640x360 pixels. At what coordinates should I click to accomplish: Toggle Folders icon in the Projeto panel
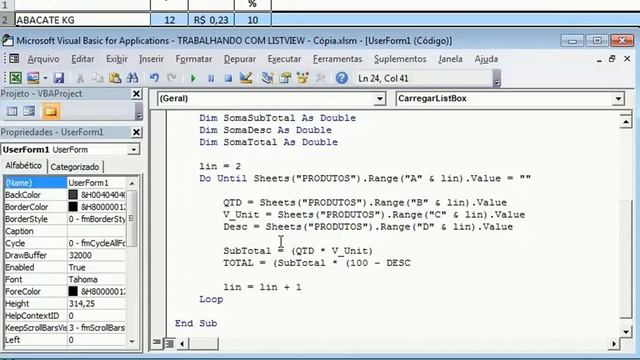(x=51, y=111)
